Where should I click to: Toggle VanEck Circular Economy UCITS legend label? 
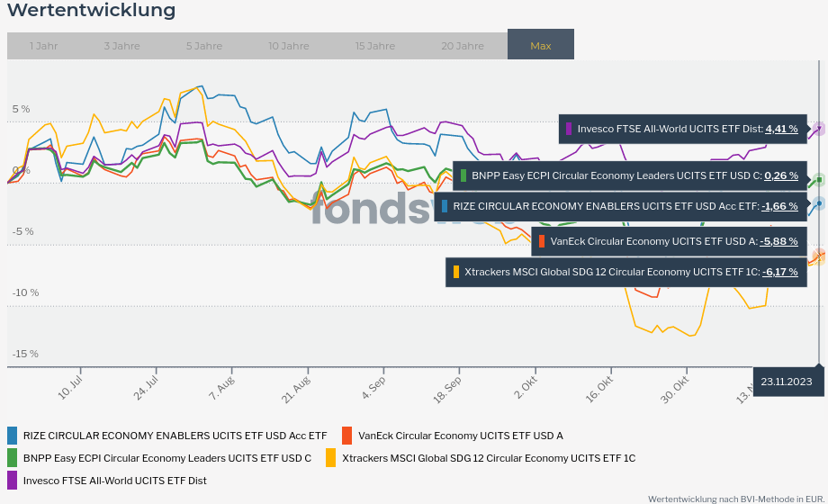[460, 436]
